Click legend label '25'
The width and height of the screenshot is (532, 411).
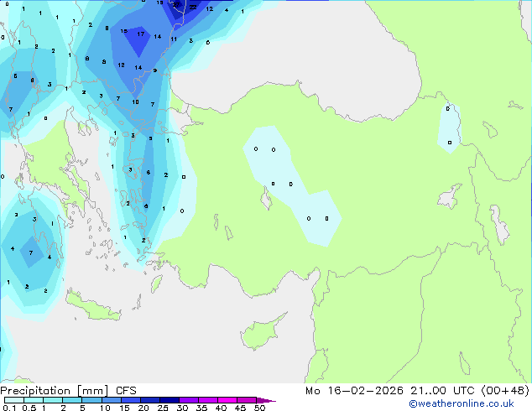point(163,408)
